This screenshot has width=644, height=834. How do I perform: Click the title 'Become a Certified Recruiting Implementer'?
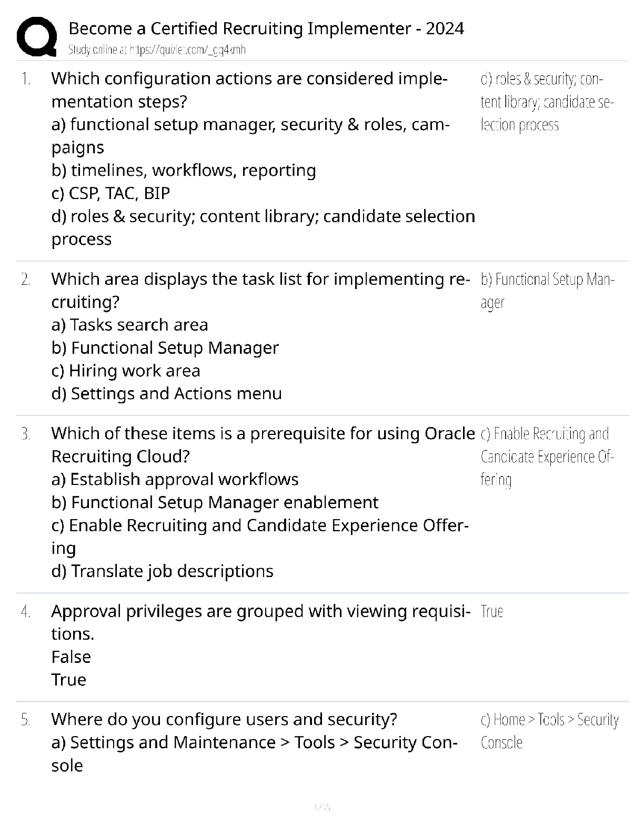(266, 28)
